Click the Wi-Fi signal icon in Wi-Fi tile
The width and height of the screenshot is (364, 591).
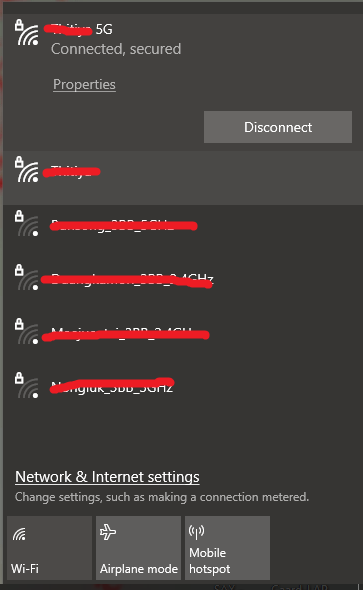point(20,534)
